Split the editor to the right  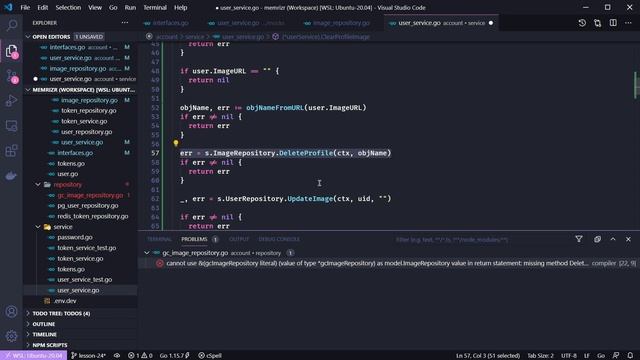tap(613, 23)
